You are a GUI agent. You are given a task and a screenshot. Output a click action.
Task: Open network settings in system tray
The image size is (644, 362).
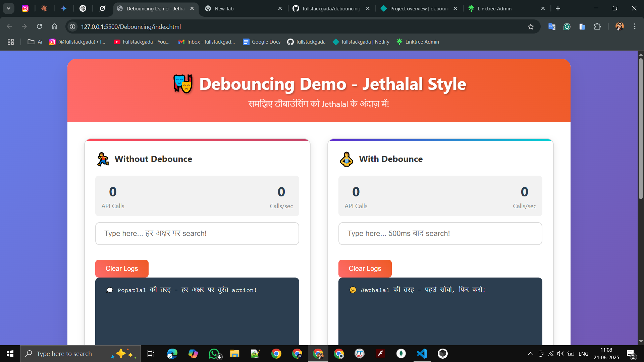pos(551,354)
